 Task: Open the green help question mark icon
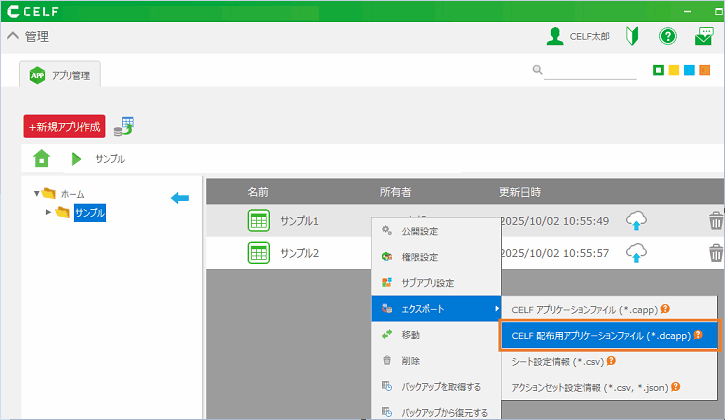pos(668,36)
